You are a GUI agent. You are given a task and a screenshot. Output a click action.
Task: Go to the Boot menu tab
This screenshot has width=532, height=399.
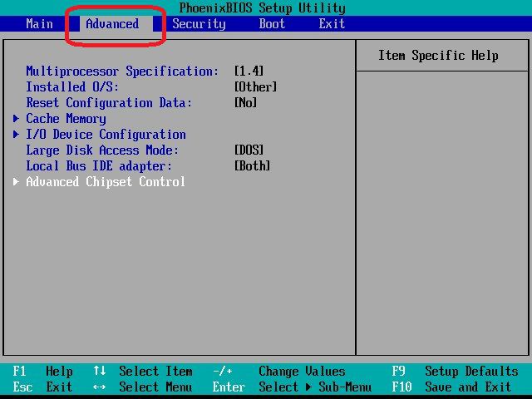(x=272, y=24)
